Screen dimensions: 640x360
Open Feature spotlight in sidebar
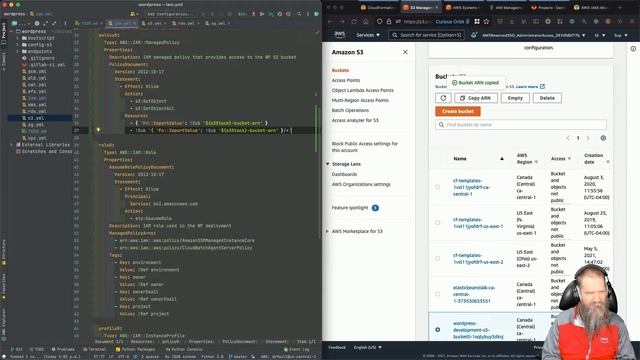[x=350, y=208]
